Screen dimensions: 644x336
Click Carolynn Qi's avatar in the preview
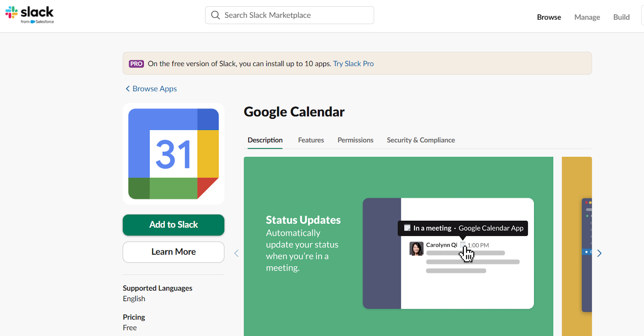tap(416, 248)
